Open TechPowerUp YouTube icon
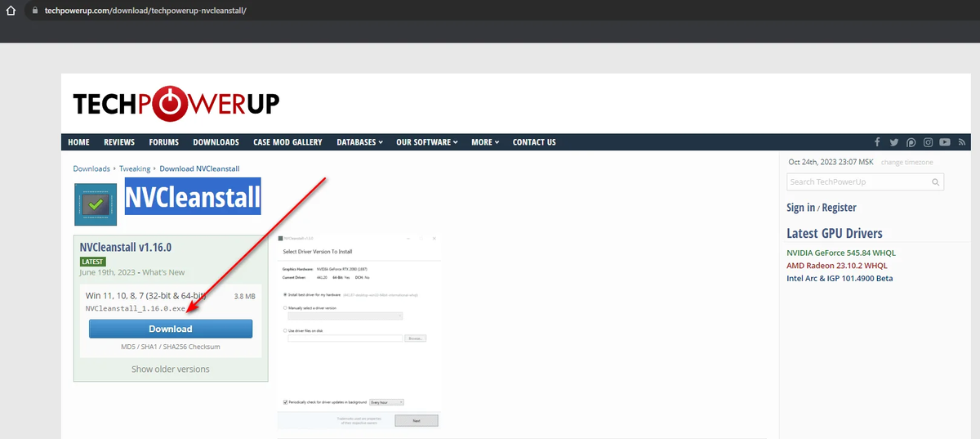980x439 pixels. click(945, 142)
